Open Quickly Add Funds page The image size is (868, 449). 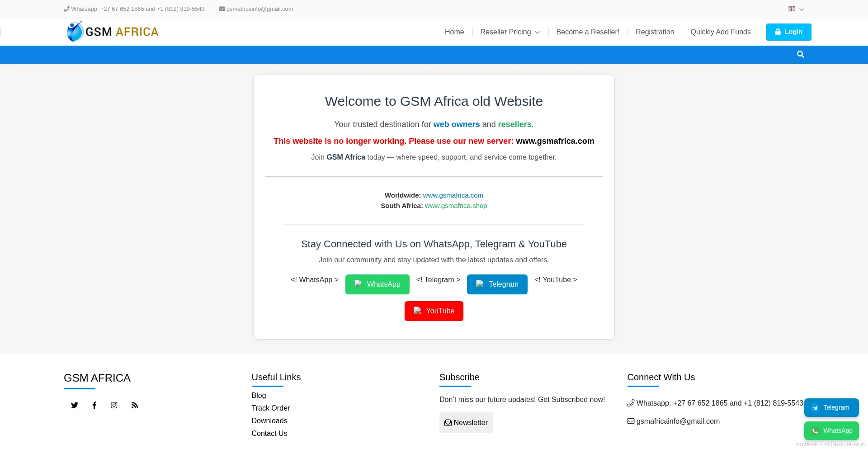pos(720,32)
